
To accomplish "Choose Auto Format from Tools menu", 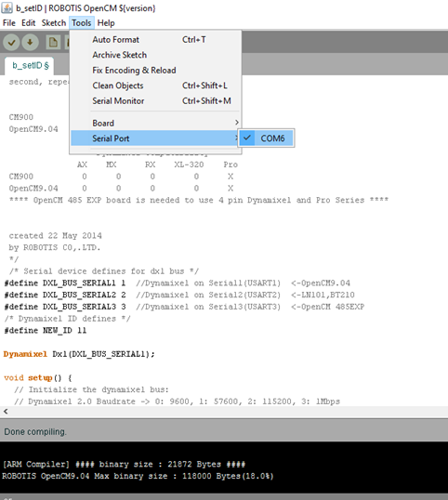I will tap(155, 40).
